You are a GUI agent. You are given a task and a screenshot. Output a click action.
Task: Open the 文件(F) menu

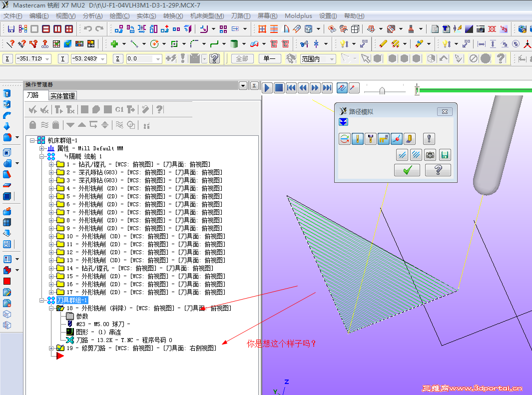pyautogui.click(x=12, y=16)
